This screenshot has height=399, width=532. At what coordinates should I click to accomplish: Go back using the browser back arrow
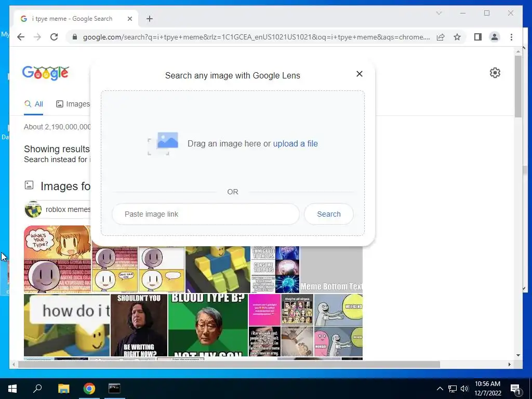tap(21, 37)
